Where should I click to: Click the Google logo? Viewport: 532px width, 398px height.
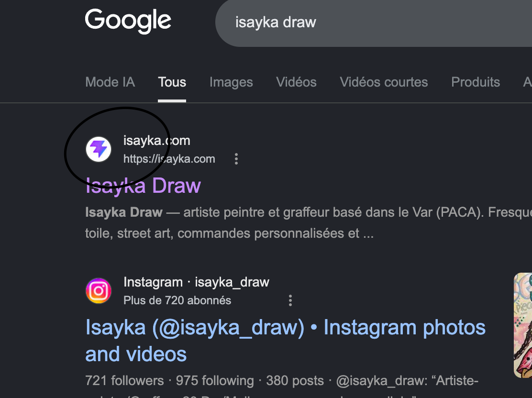pos(128,21)
